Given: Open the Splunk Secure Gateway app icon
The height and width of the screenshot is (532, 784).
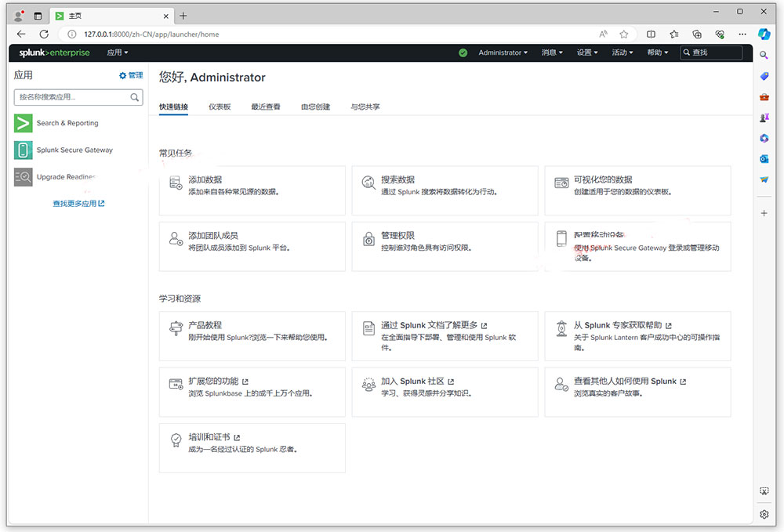Looking at the screenshot, I should click(23, 150).
